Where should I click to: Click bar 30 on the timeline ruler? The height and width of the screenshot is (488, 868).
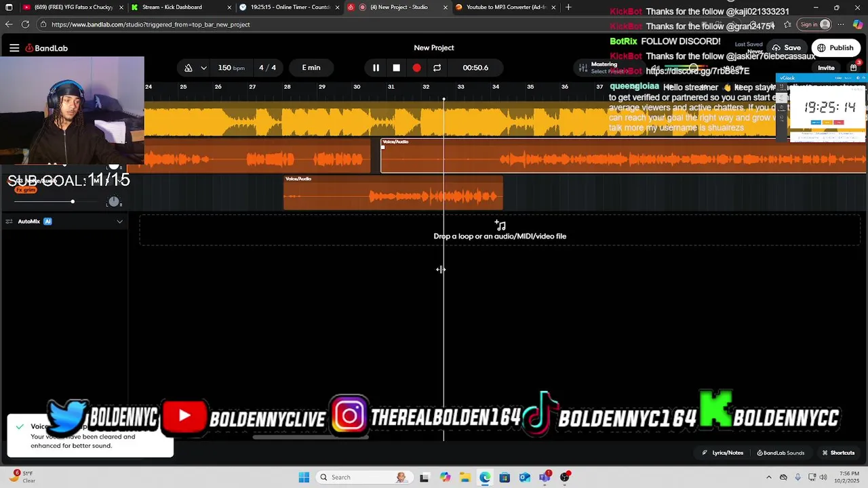pos(357,87)
